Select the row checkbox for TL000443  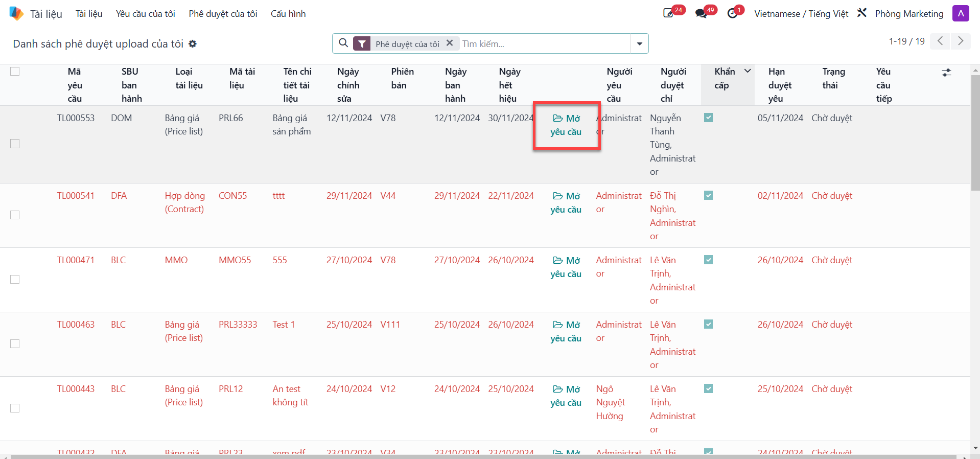[15, 408]
